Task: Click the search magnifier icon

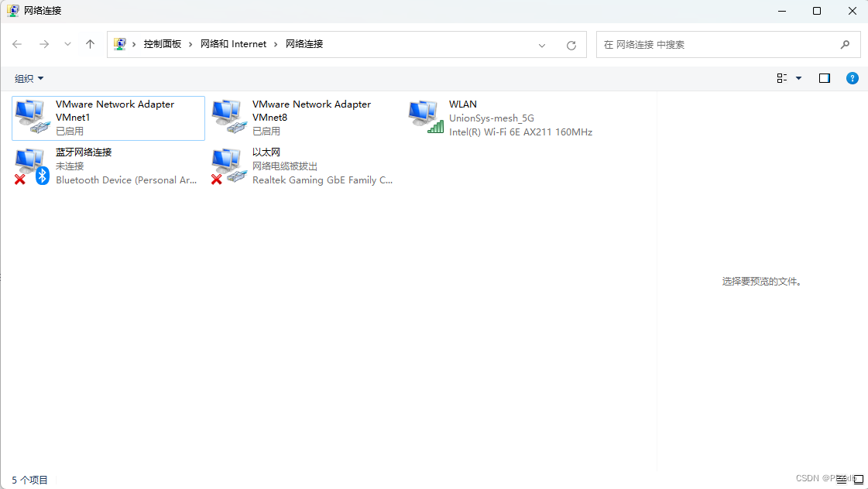Action: point(845,44)
